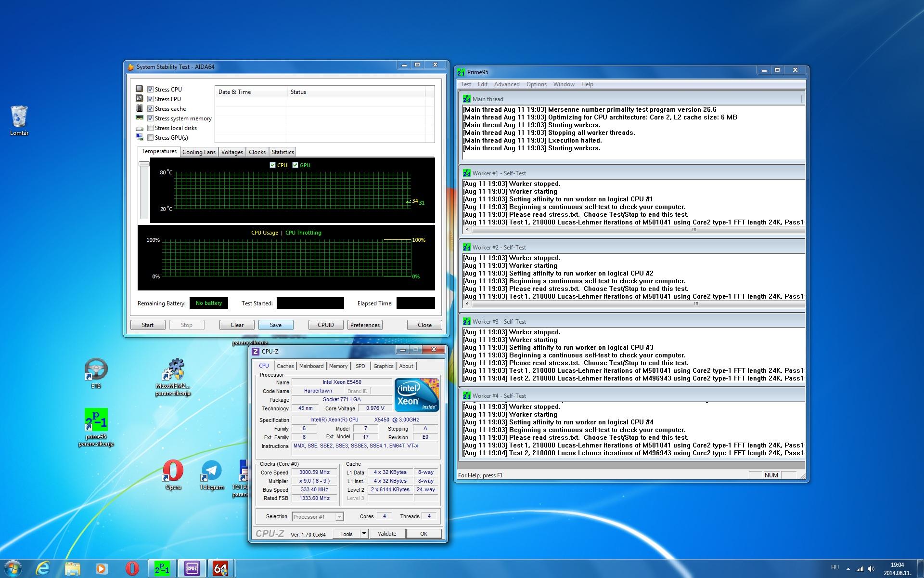Open the media player taskbar icon
The image size is (924, 578).
click(102, 568)
